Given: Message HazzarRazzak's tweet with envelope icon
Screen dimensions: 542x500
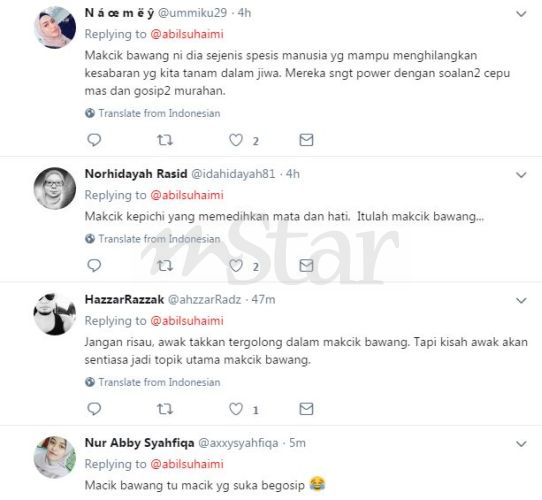Looking at the screenshot, I should point(306,409).
